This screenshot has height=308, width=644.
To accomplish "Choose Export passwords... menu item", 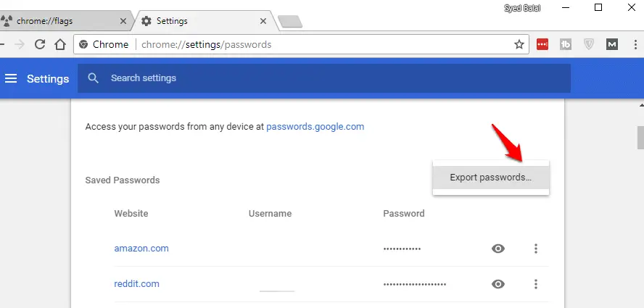I will (x=491, y=178).
